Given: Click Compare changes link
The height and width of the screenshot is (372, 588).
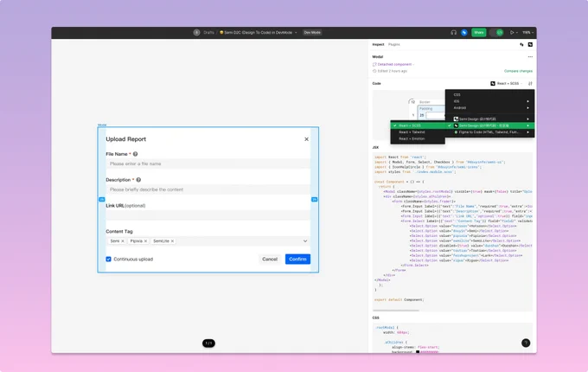Looking at the screenshot, I should point(518,71).
